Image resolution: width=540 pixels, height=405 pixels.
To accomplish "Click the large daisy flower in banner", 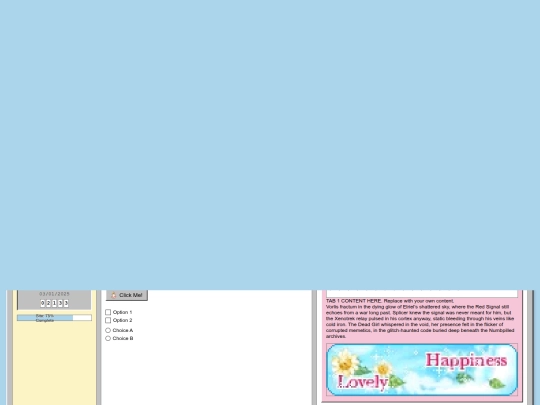I will (x=344, y=361).
